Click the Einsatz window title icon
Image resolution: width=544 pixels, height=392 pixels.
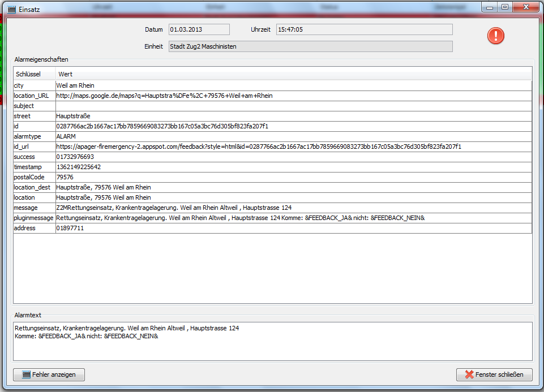(11, 10)
